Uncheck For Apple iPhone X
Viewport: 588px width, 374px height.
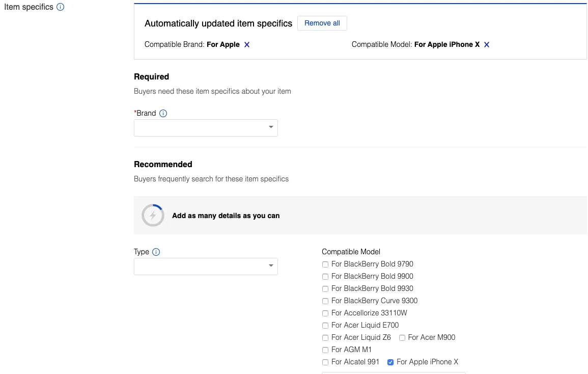(390, 362)
